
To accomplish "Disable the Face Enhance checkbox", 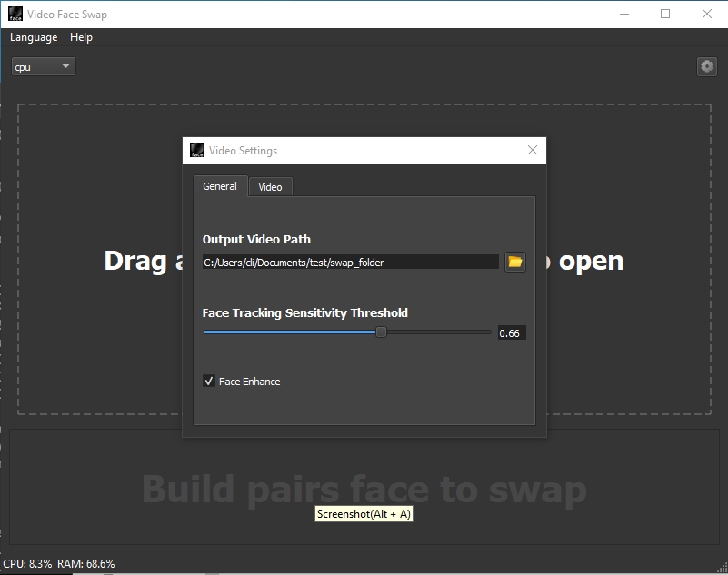I will point(209,382).
